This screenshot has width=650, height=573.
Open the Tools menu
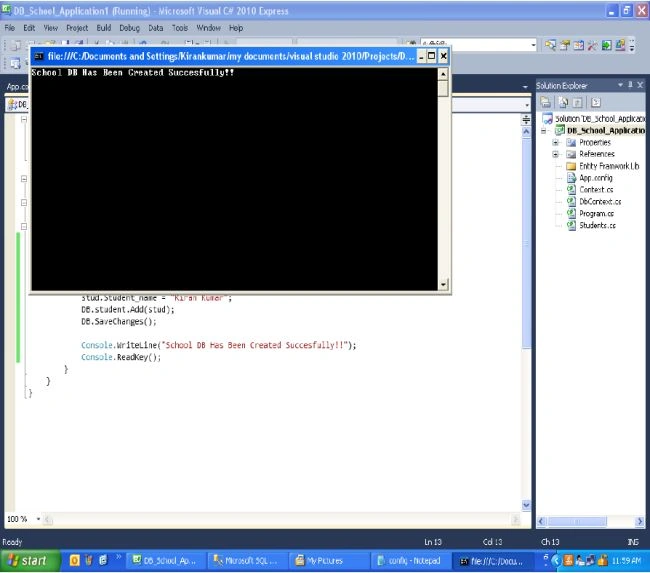[x=180, y=28]
